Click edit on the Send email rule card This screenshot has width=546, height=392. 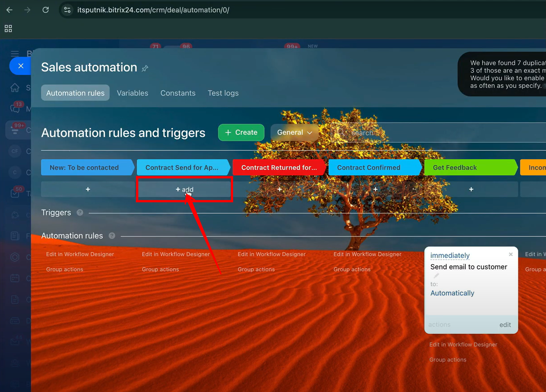pos(505,325)
